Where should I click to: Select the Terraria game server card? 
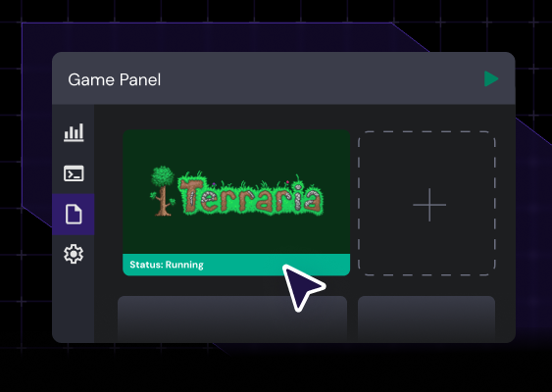point(236,203)
